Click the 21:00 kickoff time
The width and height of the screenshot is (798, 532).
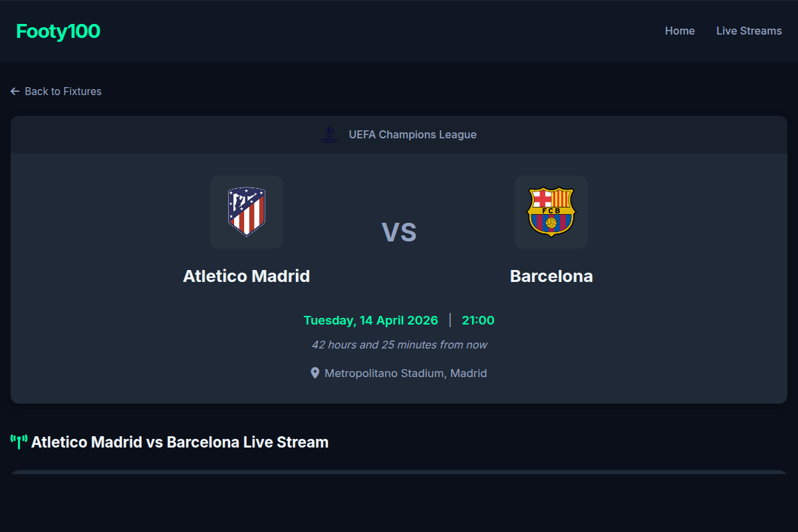click(478, 320)
